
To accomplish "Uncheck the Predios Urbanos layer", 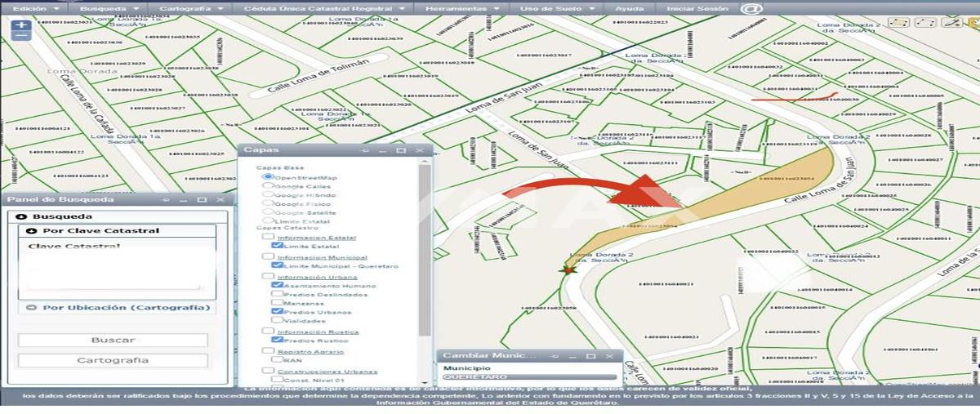I will (278, 311).
